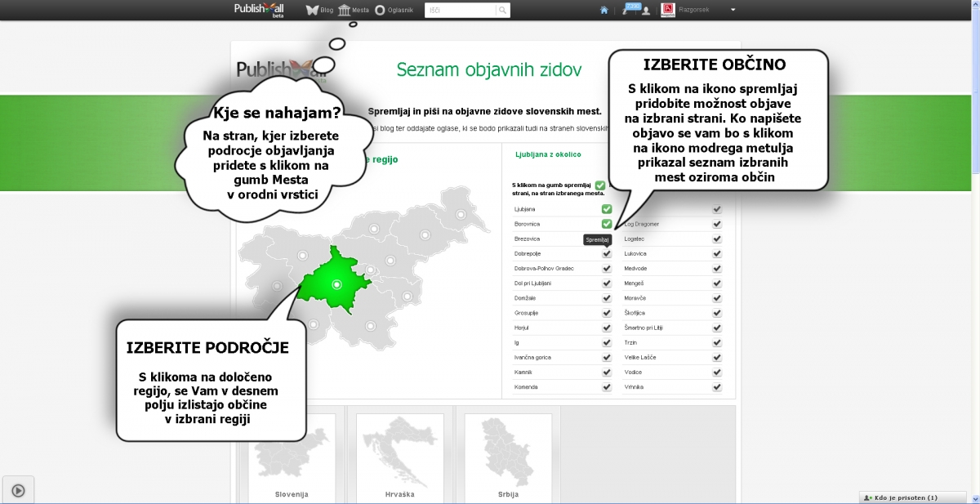
Task: Click the Razgorsek avatar image
Action: (667, 10)
